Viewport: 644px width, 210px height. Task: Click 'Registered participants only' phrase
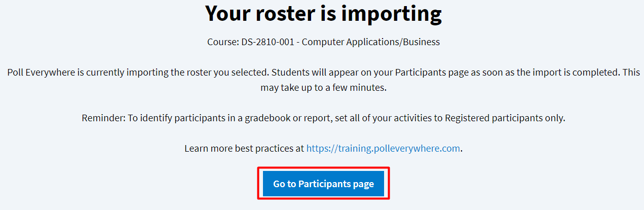coord(505,118)
